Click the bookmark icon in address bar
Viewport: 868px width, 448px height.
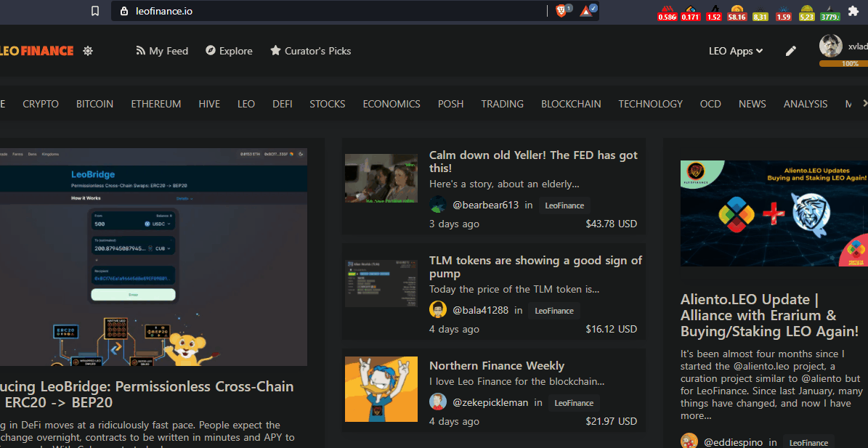click(95, 10)
